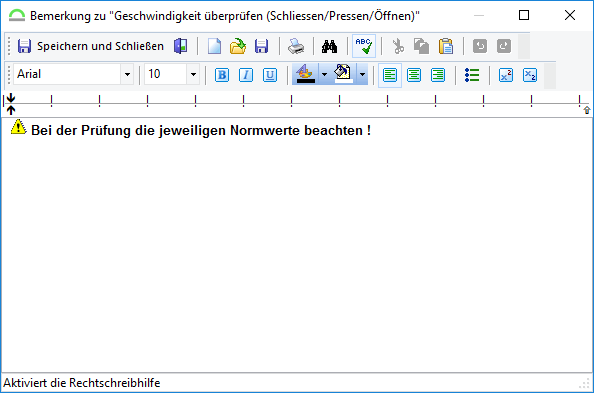
Task: Open search with binoculars icon
Action: tap(329, 46)
